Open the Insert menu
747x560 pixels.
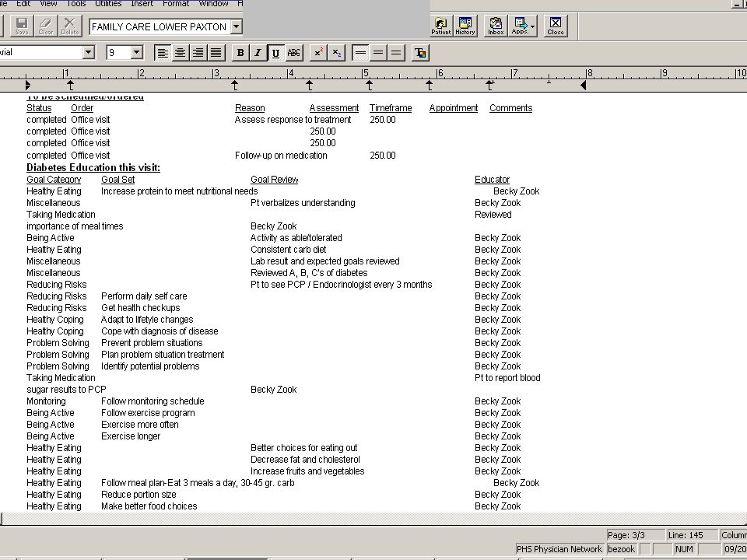click(x=142, y=3)
